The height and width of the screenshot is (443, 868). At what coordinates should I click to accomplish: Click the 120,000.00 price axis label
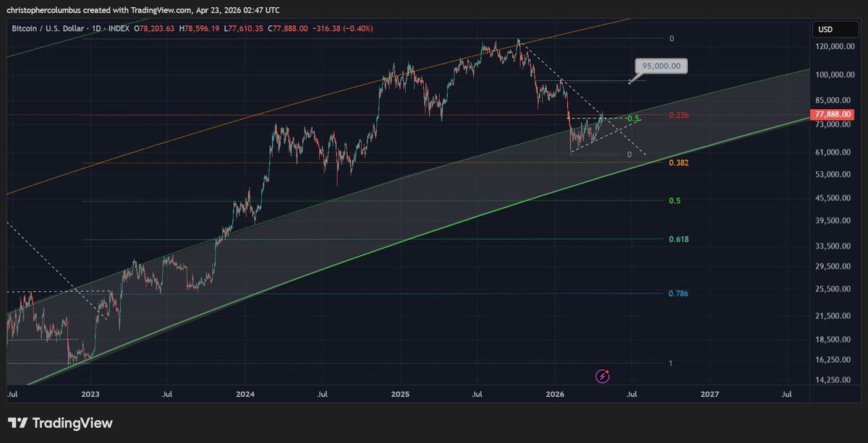click(x=834, y=46)
